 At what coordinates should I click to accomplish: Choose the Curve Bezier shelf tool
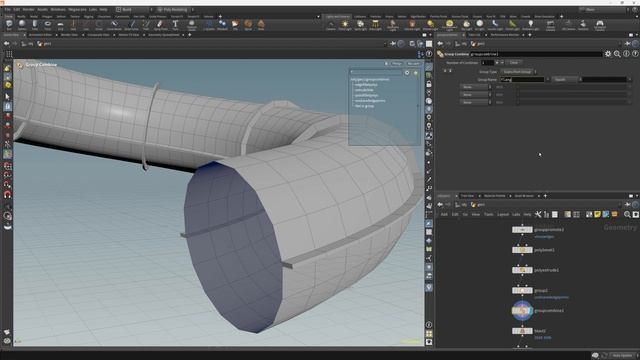click(114, 25)
